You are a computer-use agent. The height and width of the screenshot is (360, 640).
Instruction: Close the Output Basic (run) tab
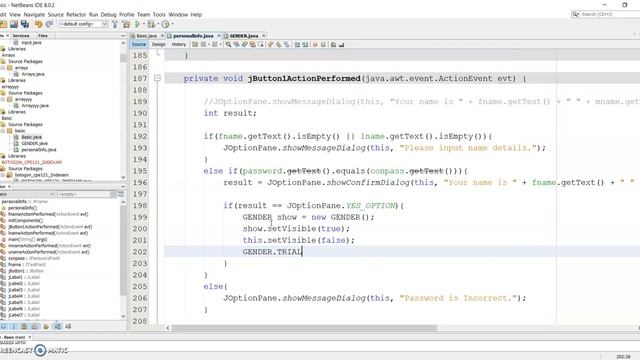[x=29, y=337]
